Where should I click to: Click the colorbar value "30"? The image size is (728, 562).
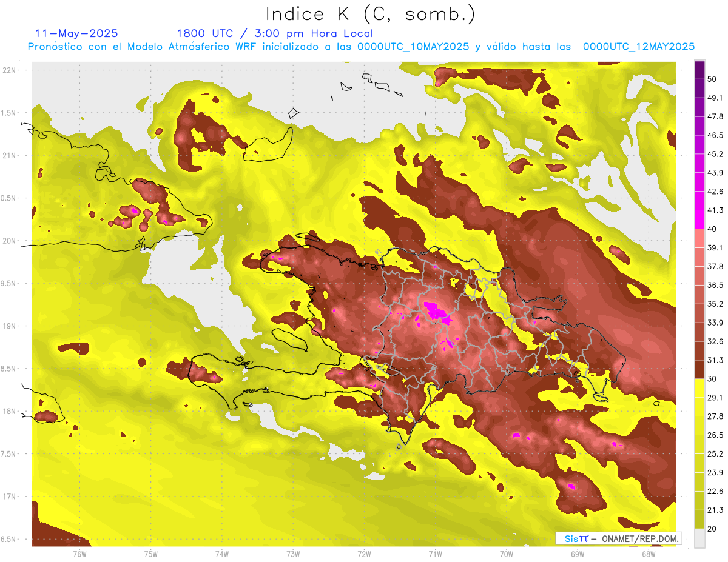pyautogui.click(x=712, y=379)
